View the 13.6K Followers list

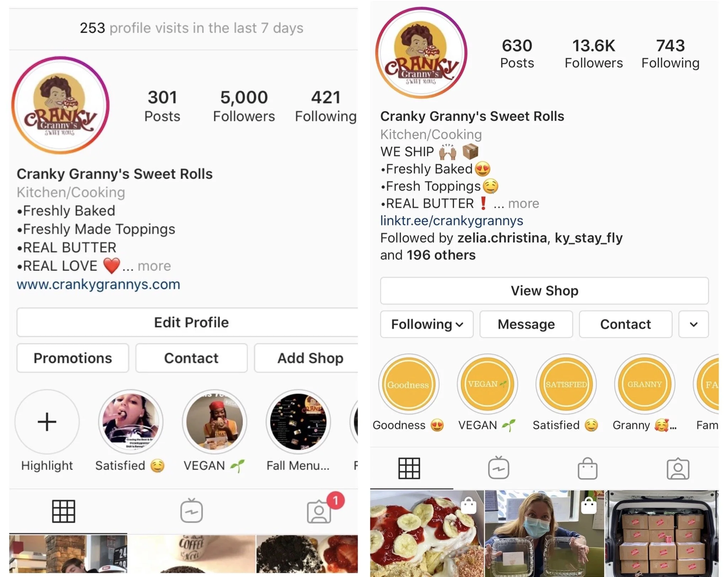(594, 54)
